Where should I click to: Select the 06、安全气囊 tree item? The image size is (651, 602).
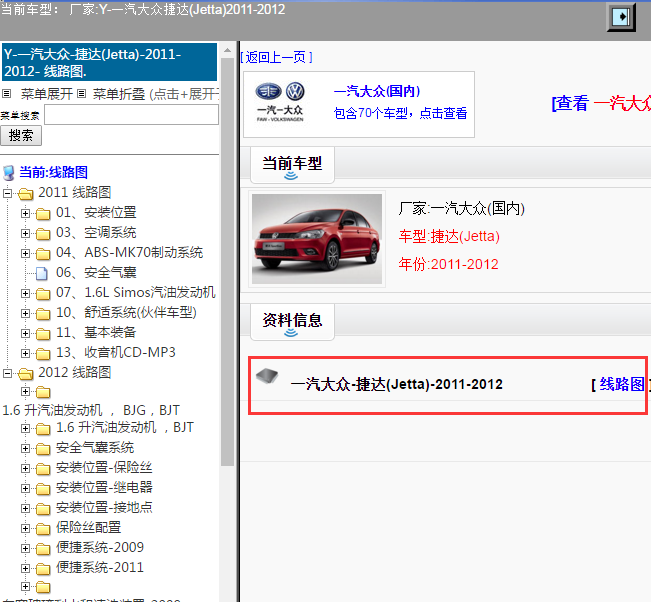[x=96, y=273]
